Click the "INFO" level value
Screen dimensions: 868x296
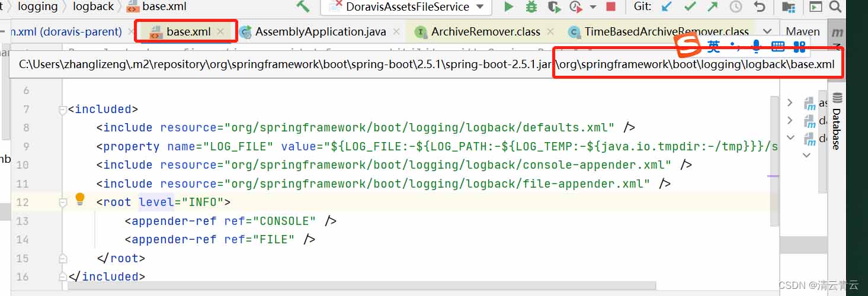202,202
